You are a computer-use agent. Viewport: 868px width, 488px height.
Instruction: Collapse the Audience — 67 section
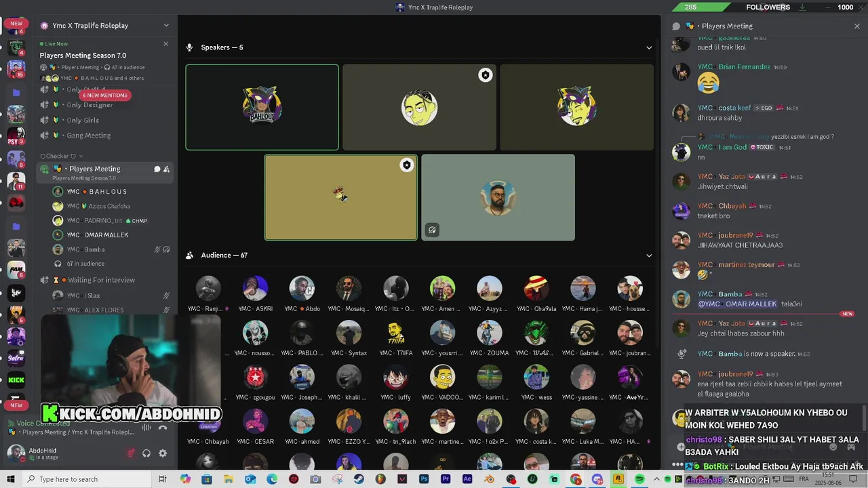pyautogui.click(x=649, y=256)
